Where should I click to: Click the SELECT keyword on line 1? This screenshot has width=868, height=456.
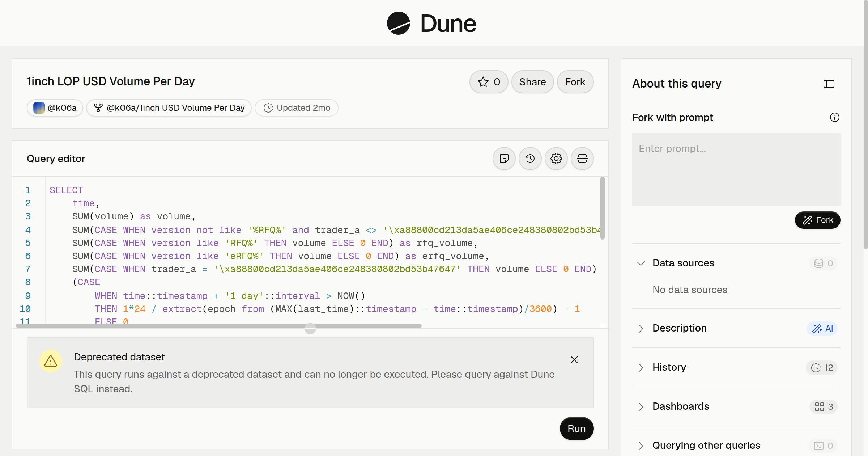(67, 190)
